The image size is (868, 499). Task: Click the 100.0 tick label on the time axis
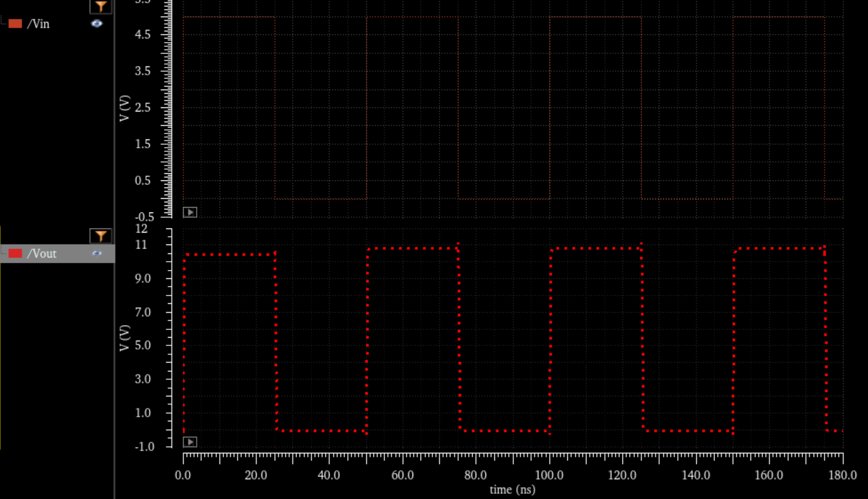[549, 475]
